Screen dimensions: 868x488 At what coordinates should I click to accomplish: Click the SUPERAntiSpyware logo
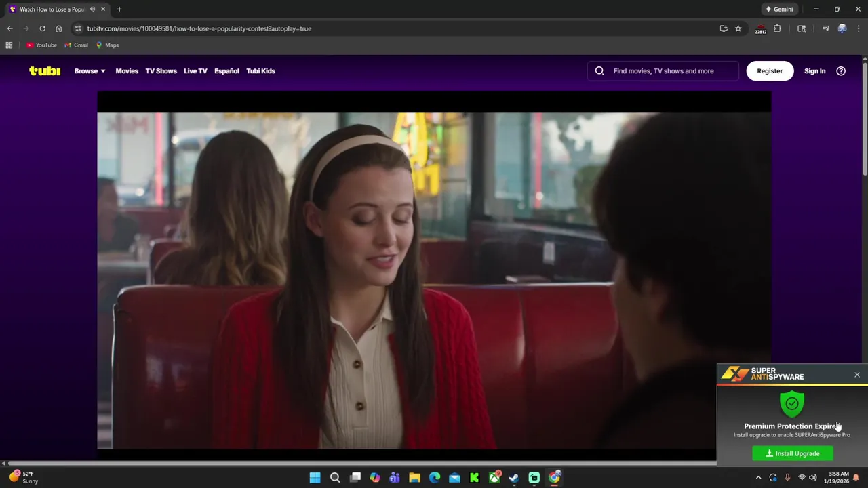(762, 374)
